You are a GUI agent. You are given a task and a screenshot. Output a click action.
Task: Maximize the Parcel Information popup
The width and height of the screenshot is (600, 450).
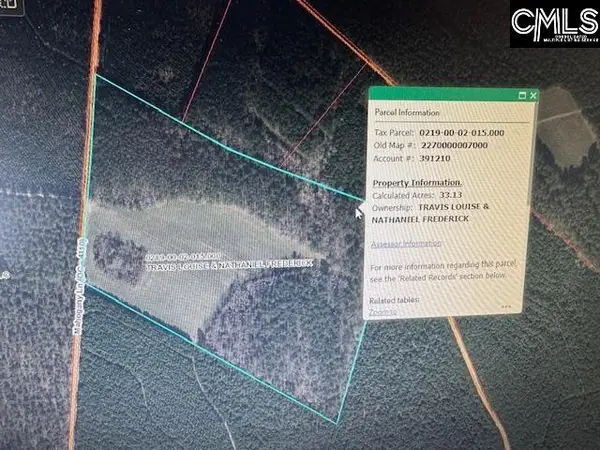[x=521, y=96]
